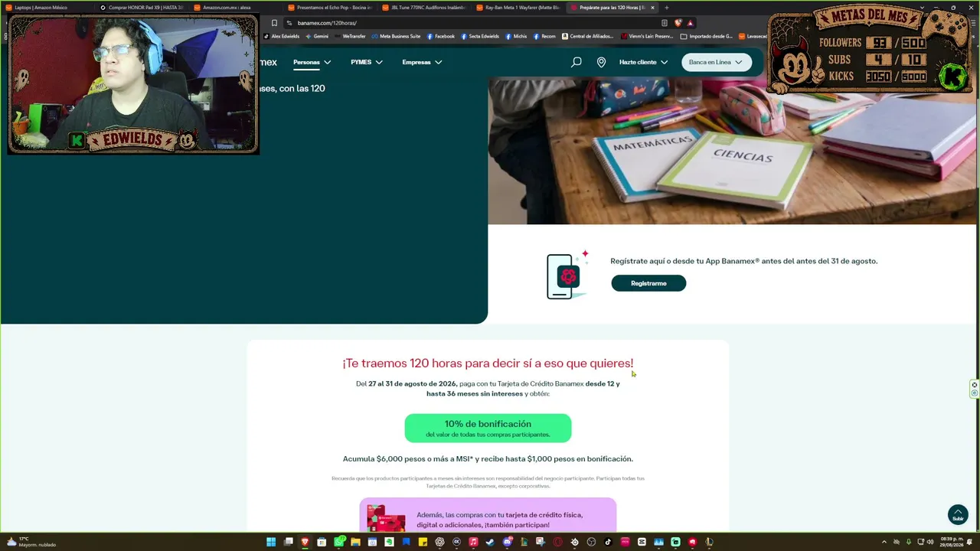Open WhatsApp from the taskbar
Image resolution: width=980 pixels, height=551 pixels.
pos(338,542)
